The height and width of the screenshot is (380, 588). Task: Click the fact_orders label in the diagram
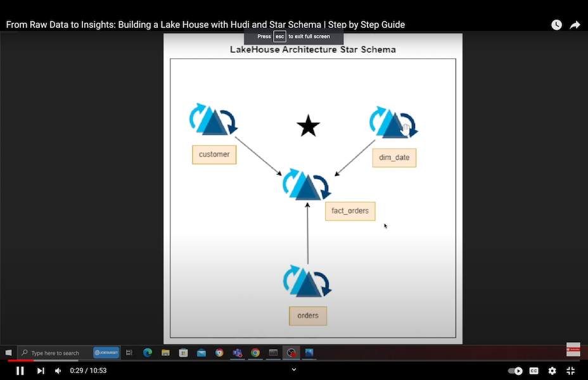350,211
